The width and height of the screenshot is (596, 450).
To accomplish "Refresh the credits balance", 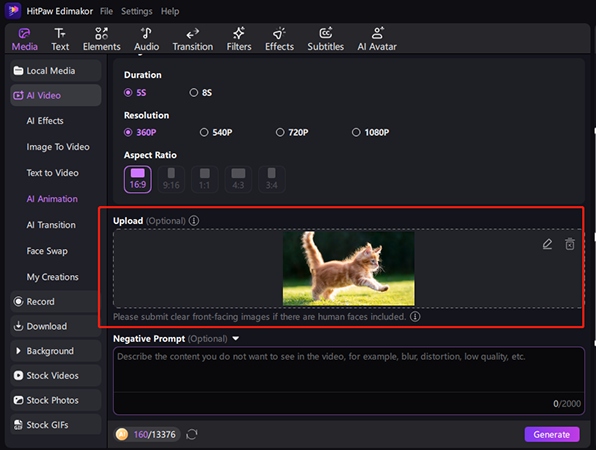I will pos(192,434).
